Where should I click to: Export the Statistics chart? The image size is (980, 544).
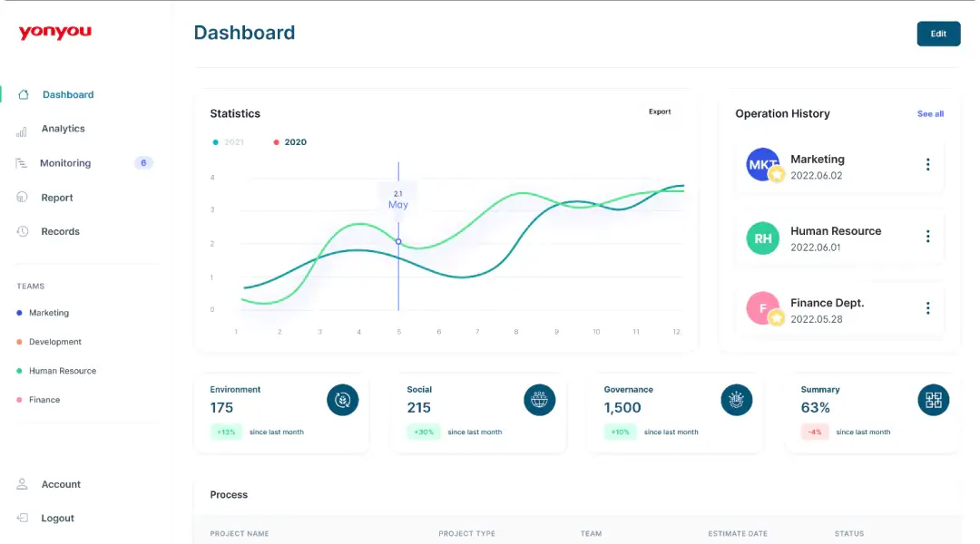660,112
